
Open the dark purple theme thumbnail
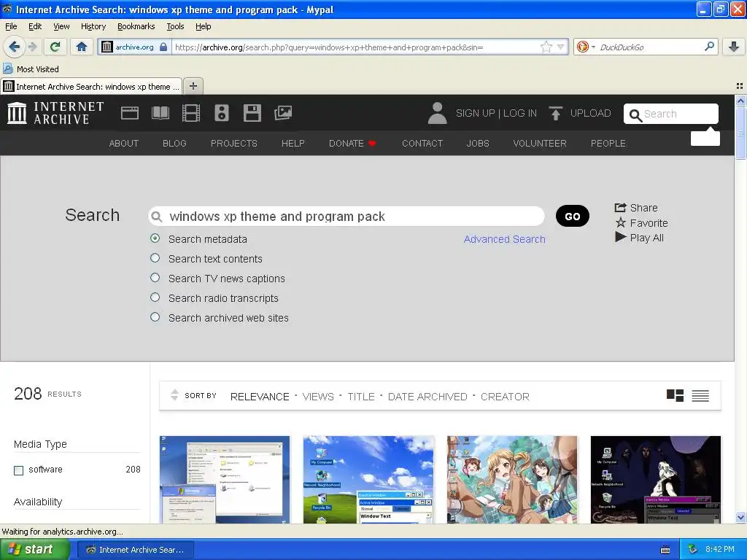pyautogui.click(x=656, y=480)
